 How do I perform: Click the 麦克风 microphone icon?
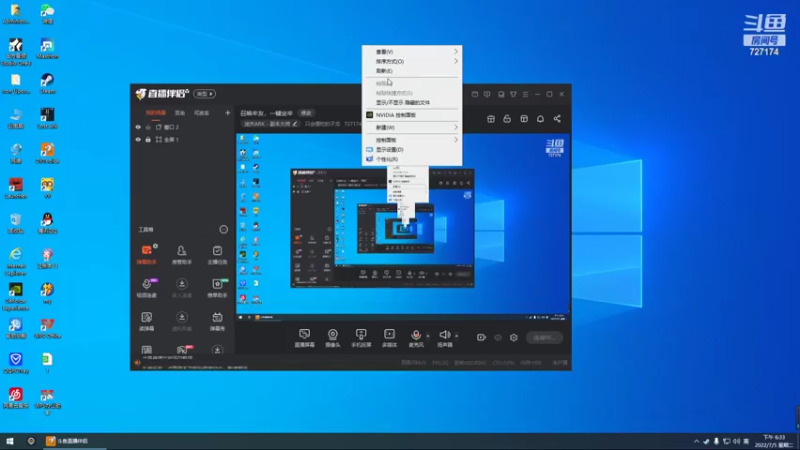coord(416,335)
